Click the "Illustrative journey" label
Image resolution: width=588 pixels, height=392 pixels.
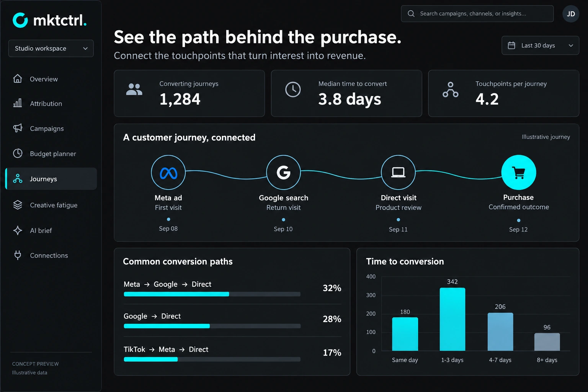(x=546, y=137)
